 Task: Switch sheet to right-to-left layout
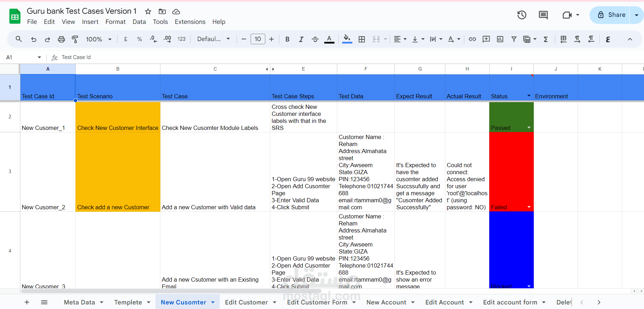pos(563,39)
